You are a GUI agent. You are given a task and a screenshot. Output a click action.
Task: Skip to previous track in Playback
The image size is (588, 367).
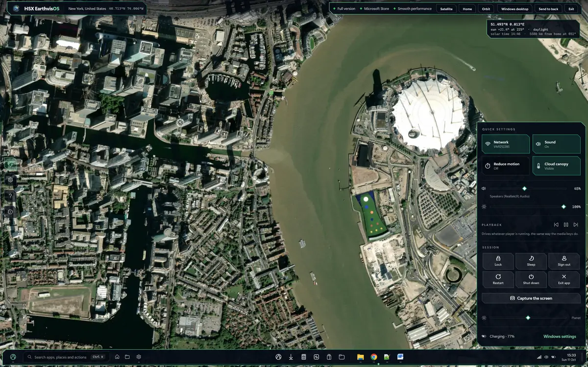coord(556,224)
